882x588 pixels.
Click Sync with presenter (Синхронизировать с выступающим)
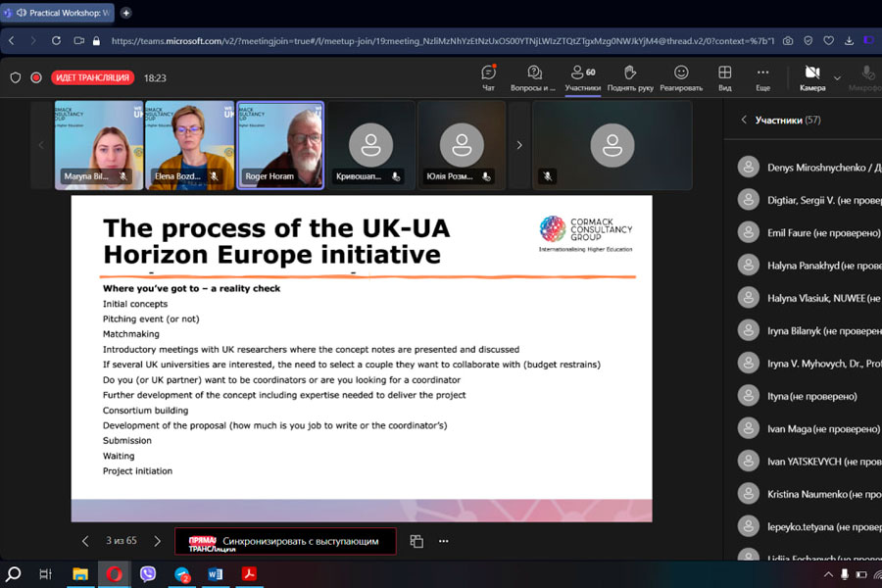(x=285, y=541)
